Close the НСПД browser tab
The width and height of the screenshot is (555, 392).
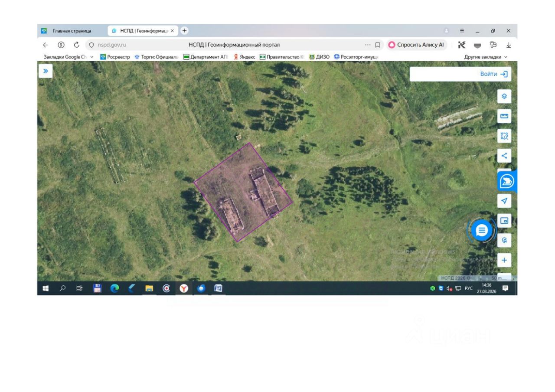click(172, 31)
